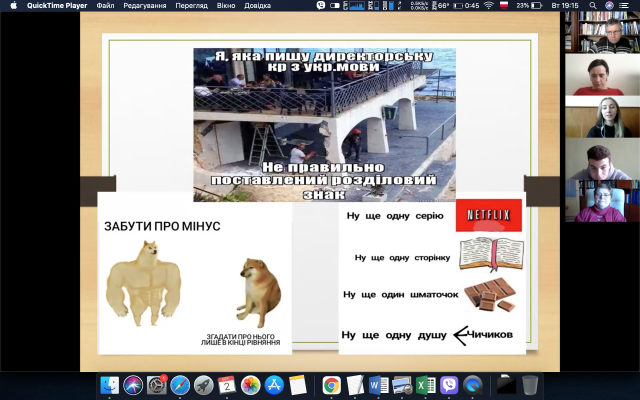The height and width of the screenshot is (400, 640).
Task: Open Spotlight search magnifier
Action: (593, 6)
